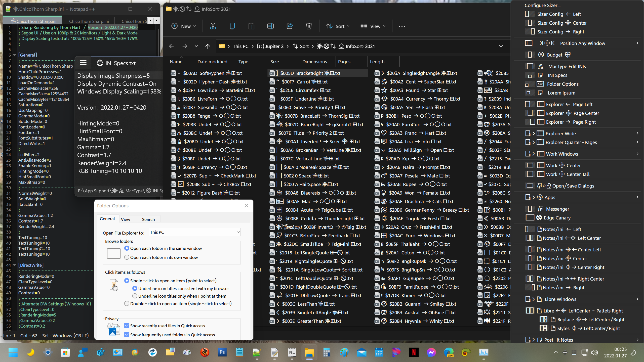The image size is (644, 362).
Task: Select the Share icon in Explorer toolbar
Action: click(x=290, y=26)
